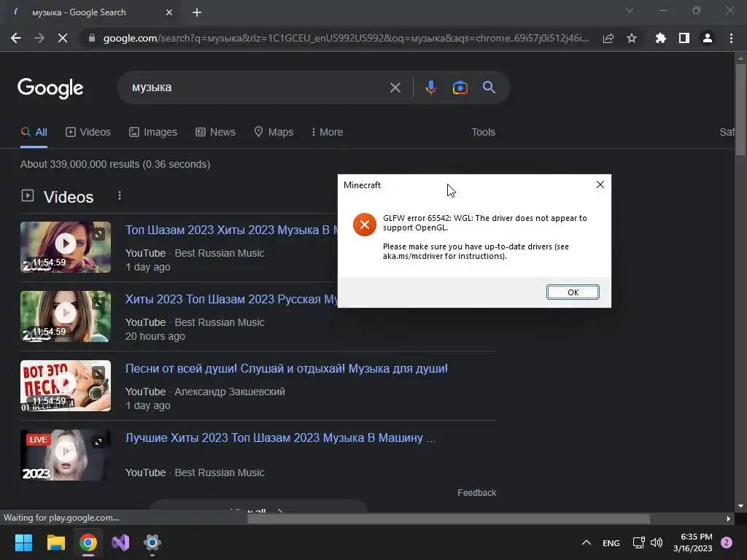This screenshot has width=747, height=560.
Task: Open a new browser tab
Action: pyautogui.click(x=197, y=12)
